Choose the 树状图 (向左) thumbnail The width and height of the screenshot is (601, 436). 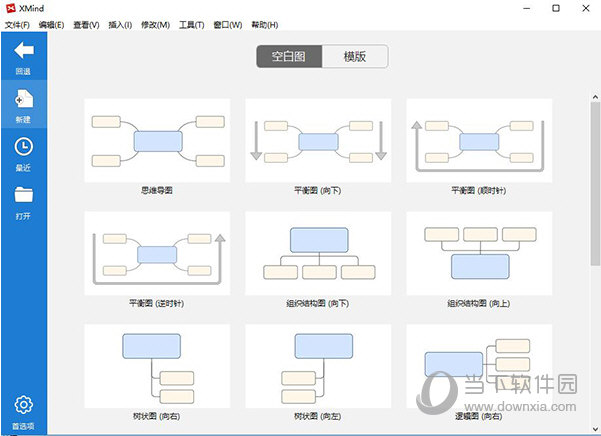318,366
